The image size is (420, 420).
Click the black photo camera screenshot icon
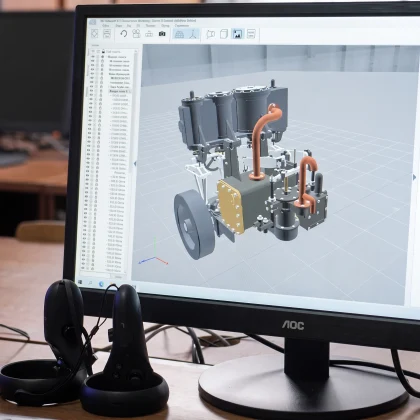click(x=162, y=34)
